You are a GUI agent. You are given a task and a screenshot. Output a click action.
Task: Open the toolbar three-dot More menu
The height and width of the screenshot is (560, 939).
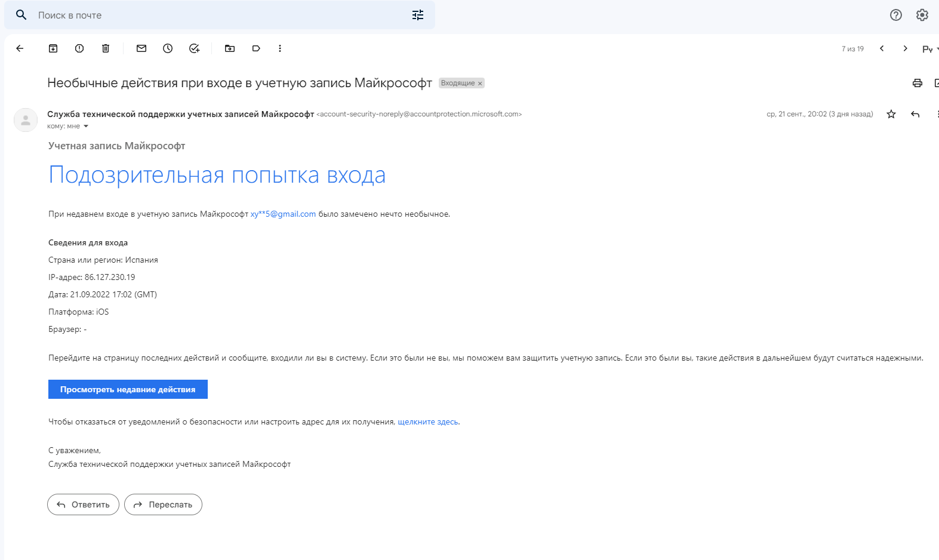click(280, 48)
